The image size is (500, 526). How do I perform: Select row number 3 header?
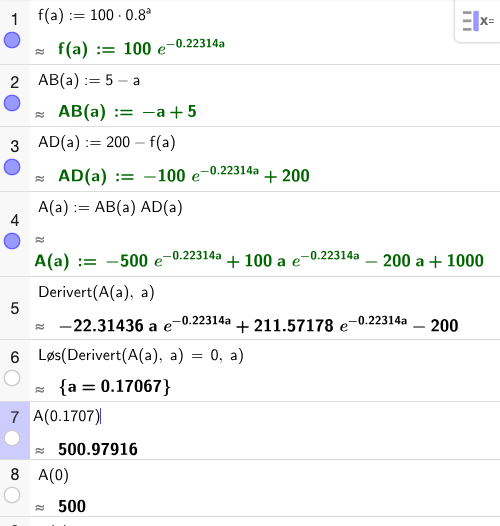[x=14, y=146]
